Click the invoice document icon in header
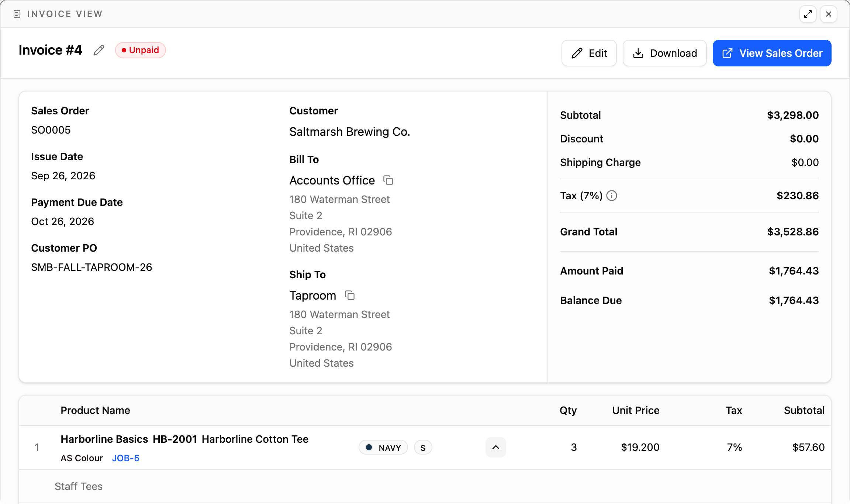This screenshot has height=504, width=850. tap(17, 14)
